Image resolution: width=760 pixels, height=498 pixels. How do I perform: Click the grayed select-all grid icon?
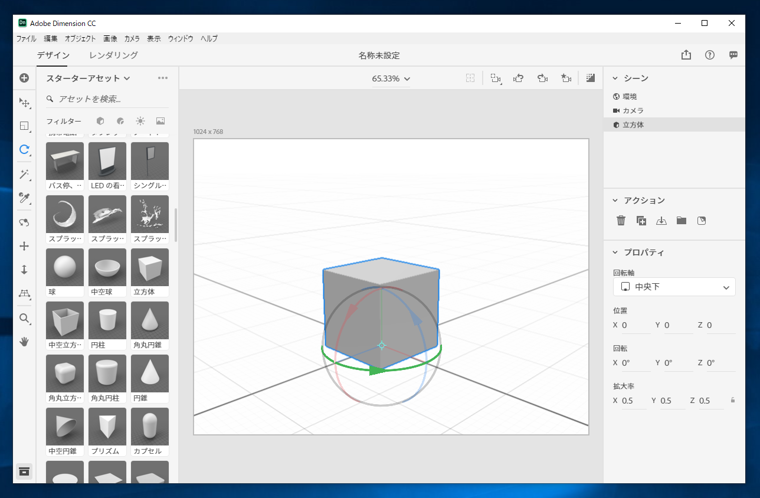click(470, 78)
